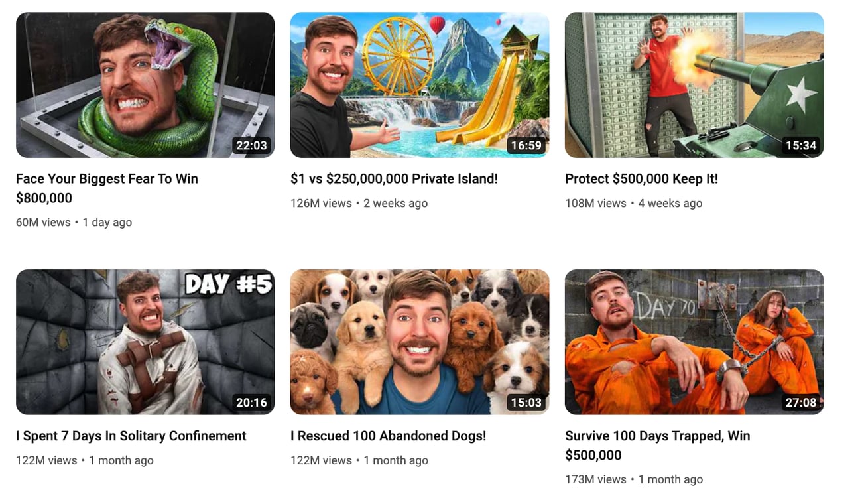Open the orange jumpsuit Survive 100 Days thumbnail
This screenshot has height=504, width=862.
tap(694, 342)
